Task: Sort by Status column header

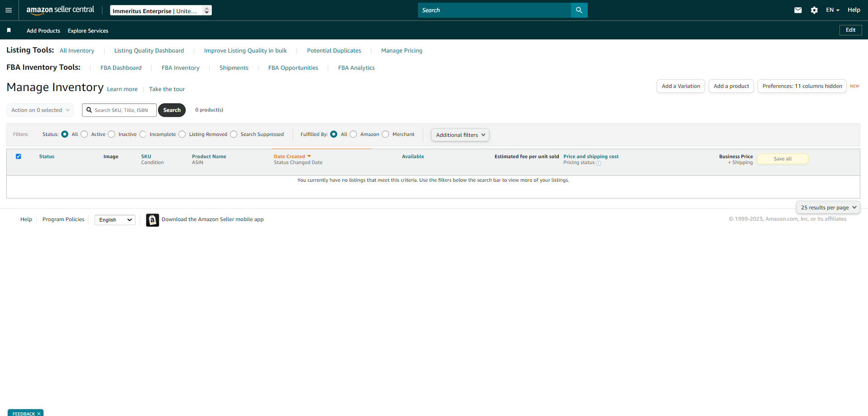Action: [x=47, y=156]
